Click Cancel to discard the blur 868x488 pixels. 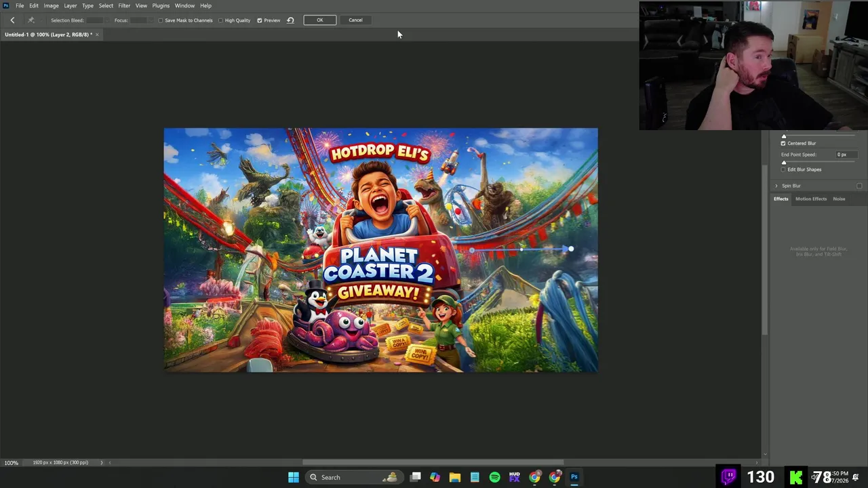tap(355, 20)
